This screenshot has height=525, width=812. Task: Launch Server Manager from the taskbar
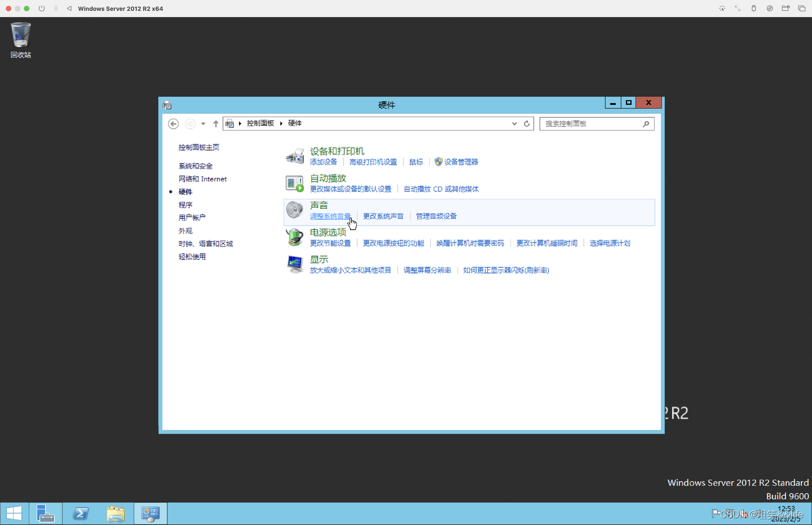(x=45, y=513)
